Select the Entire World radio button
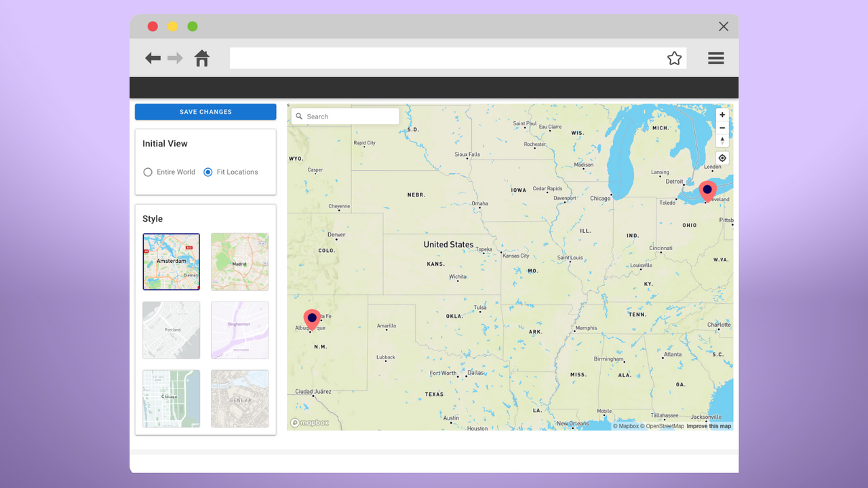 [147, 172]
